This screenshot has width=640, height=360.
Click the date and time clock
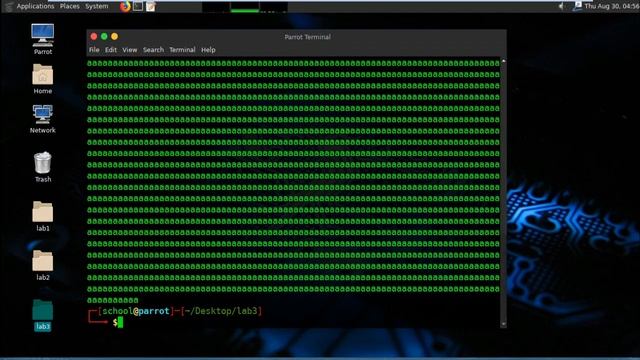tap(612, 6)
